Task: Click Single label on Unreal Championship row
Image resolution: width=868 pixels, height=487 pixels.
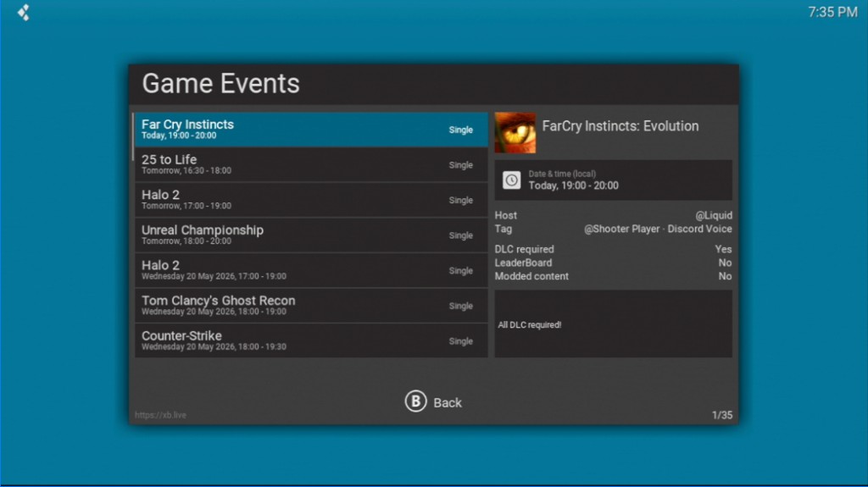Action: click(460, 235)
